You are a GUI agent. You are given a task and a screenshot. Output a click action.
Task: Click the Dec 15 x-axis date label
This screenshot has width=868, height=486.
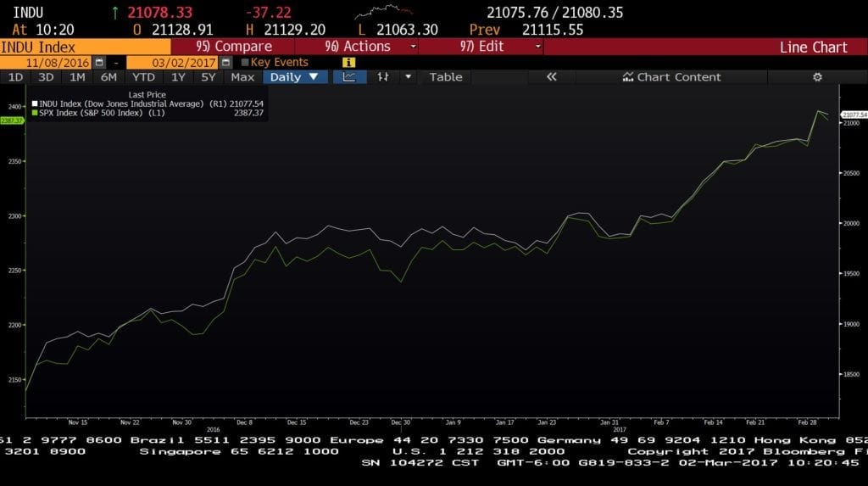297,422
